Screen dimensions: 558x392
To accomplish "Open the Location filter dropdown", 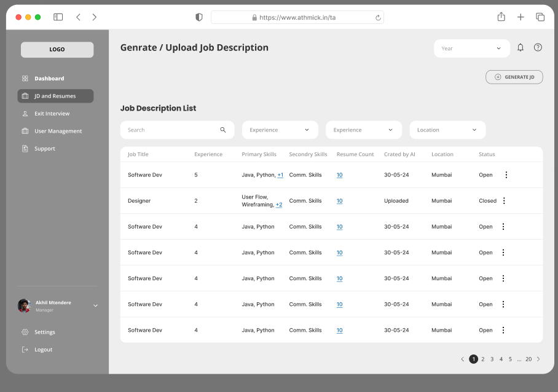I will (x=447, y=130).
